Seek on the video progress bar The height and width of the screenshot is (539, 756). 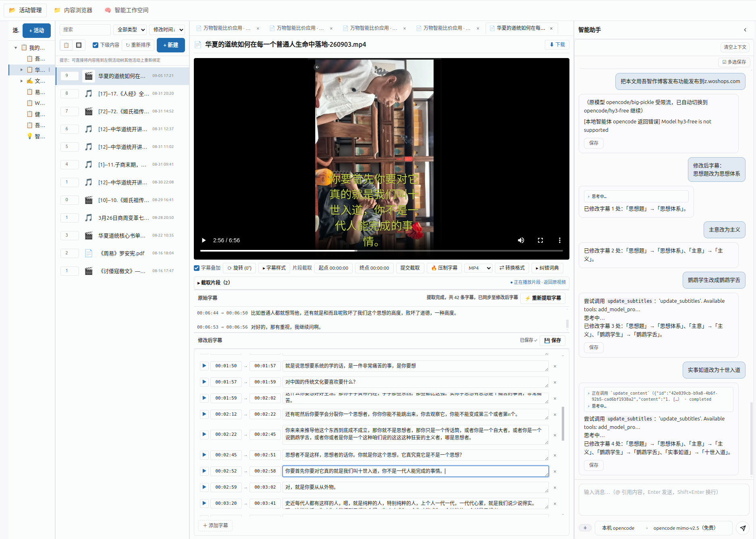point(381,251)
